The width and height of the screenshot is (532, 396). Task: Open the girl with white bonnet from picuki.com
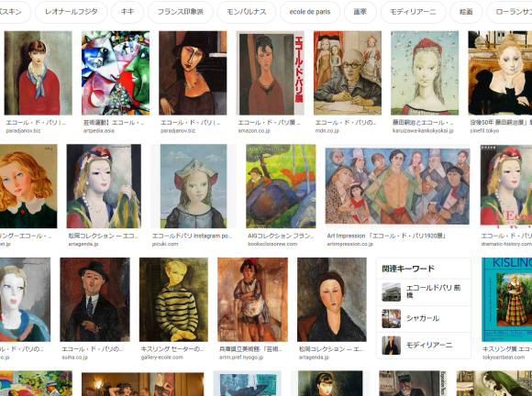194,186
